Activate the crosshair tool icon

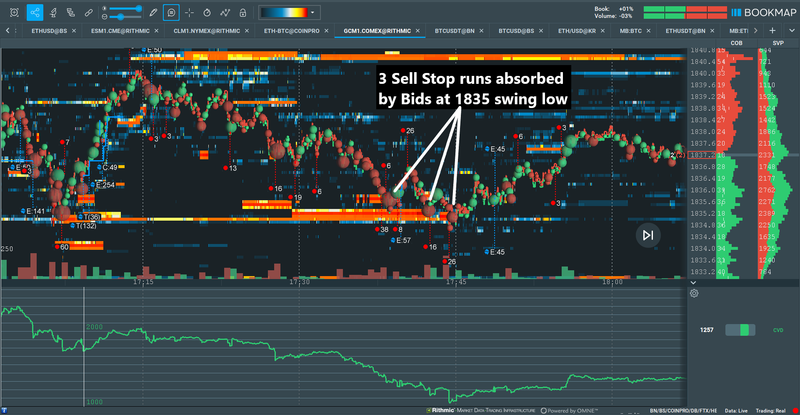[x=189, y=12]
